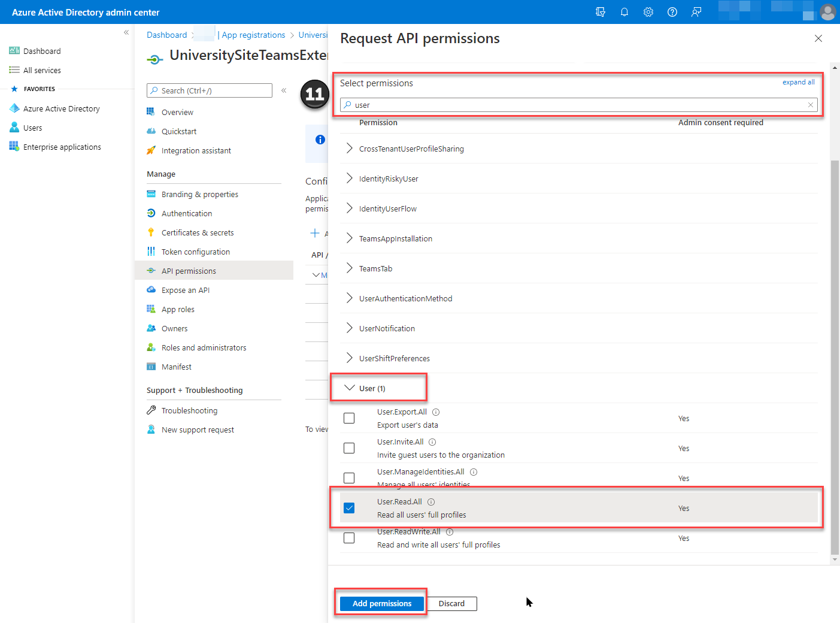Open the help question mark icon
840x623 pixels.
tap(672, 12)
